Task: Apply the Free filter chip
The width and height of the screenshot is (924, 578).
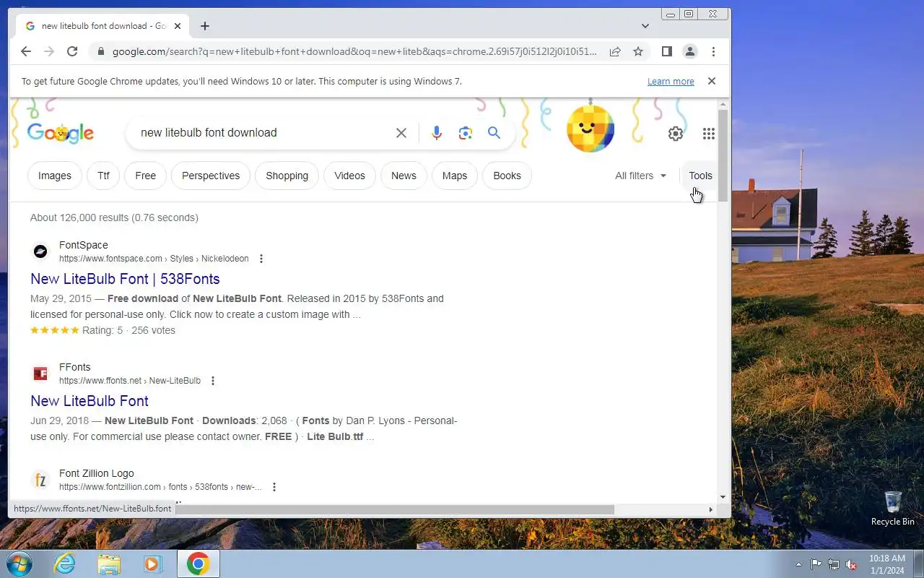Action: (145, 176)
